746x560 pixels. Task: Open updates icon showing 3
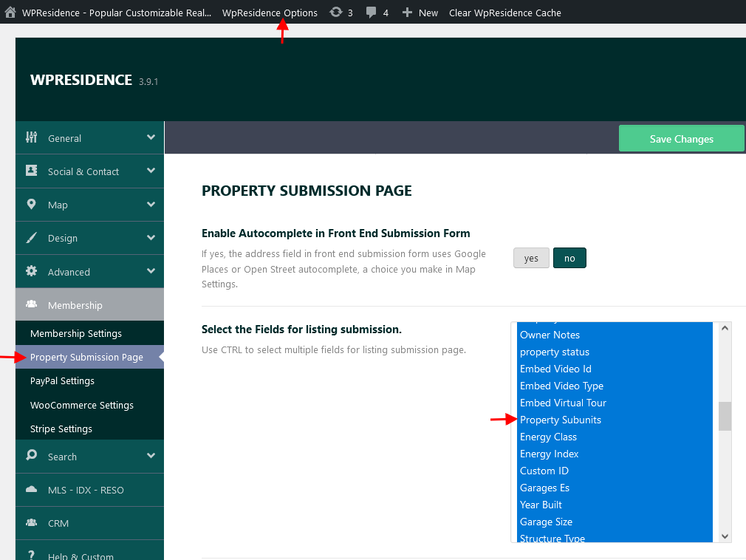[336, 13]
